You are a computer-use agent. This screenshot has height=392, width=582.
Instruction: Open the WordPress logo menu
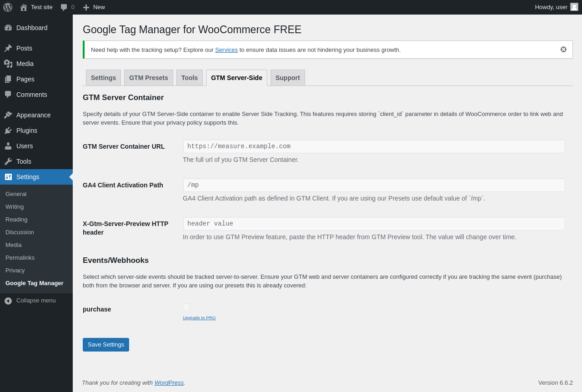(x=8, y=7)
